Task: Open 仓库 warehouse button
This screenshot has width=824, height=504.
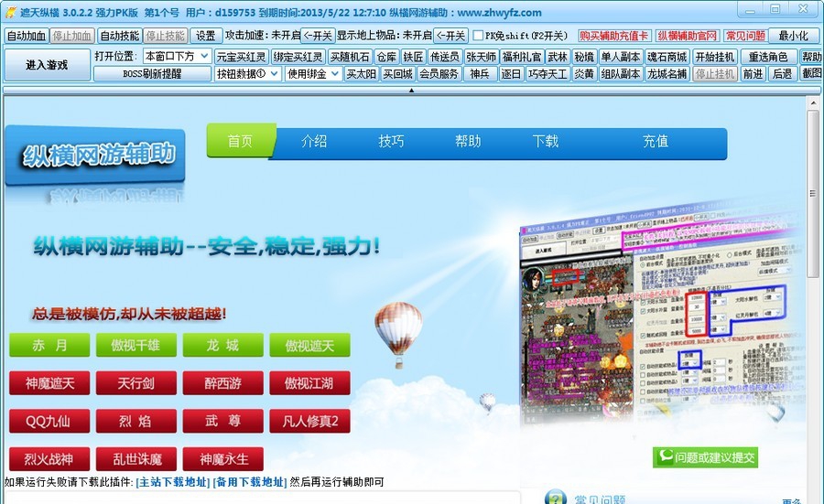Action: pos(386,57)
